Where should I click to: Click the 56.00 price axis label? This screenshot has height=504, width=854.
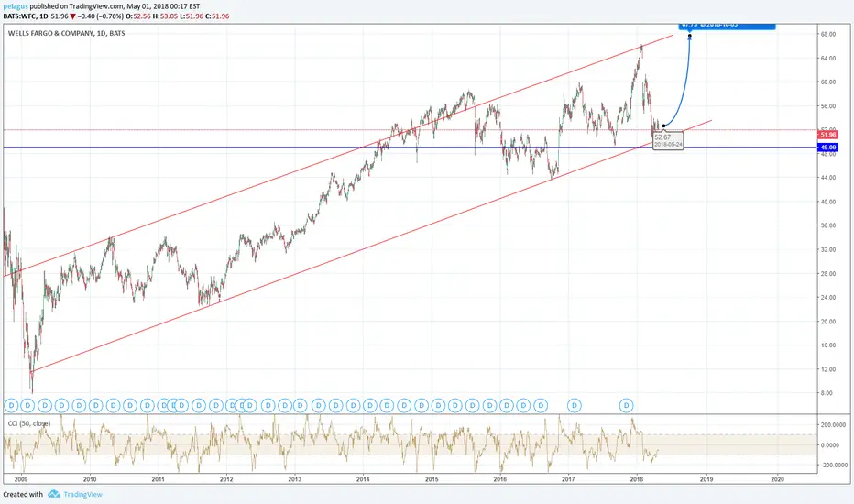point(827,106)
